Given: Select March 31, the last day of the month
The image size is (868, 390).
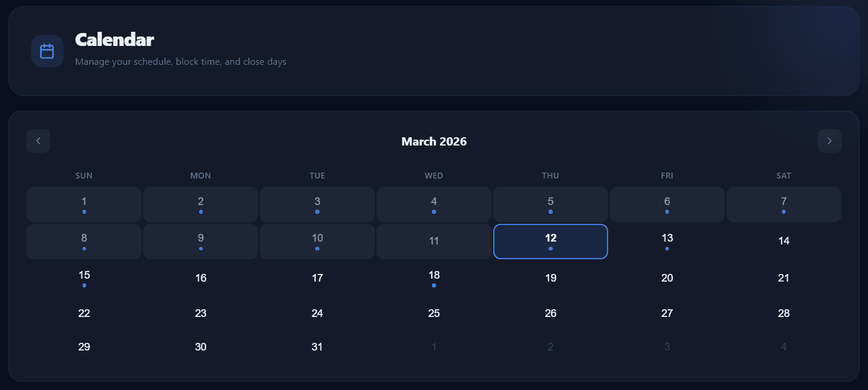Looking at the screenshot, I should 317,346.
